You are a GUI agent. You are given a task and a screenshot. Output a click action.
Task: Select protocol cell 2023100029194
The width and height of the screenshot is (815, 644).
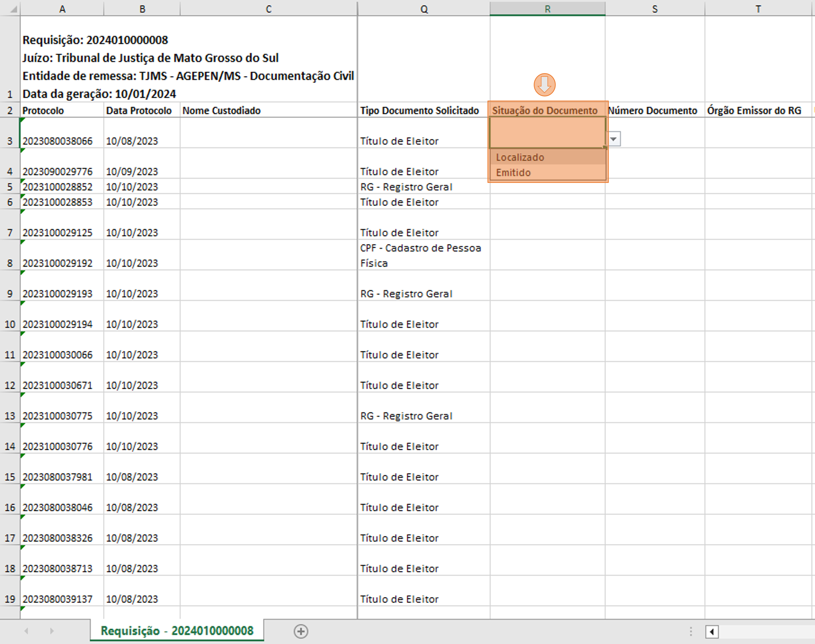[x=62, y=316]
